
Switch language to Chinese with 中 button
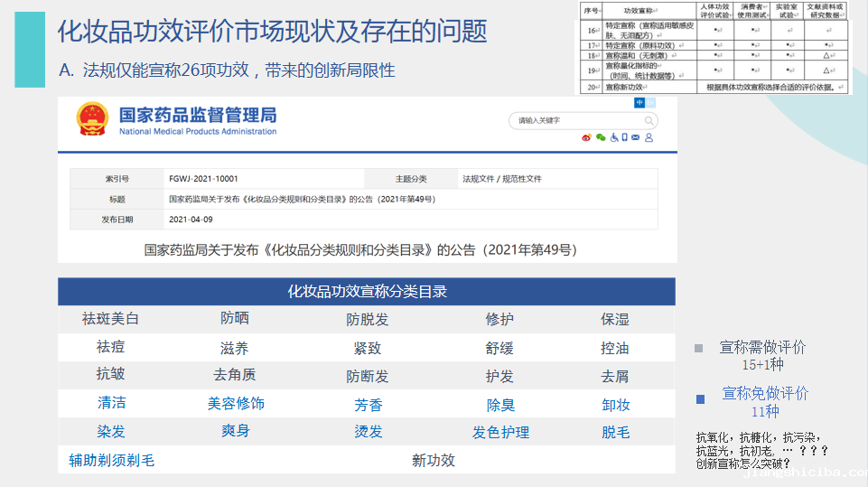(639, 102)
